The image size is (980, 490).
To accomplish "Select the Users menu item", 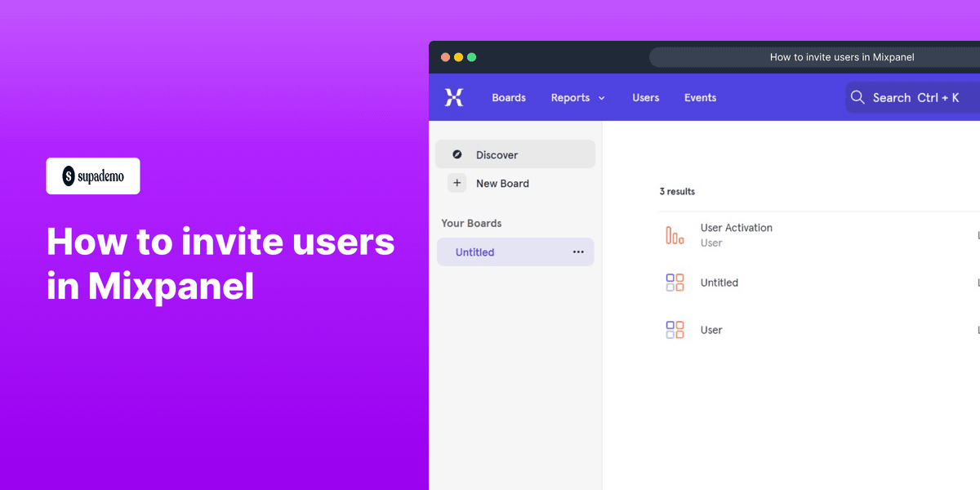I will point(645,97).
